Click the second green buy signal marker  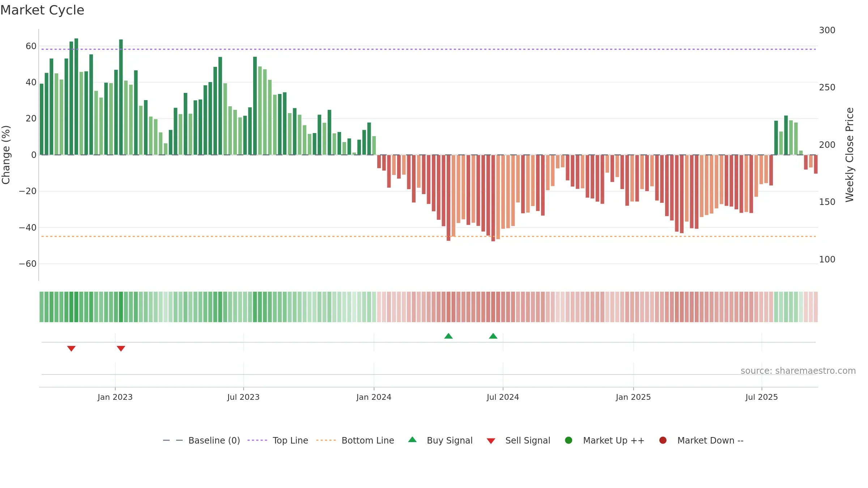493,336
